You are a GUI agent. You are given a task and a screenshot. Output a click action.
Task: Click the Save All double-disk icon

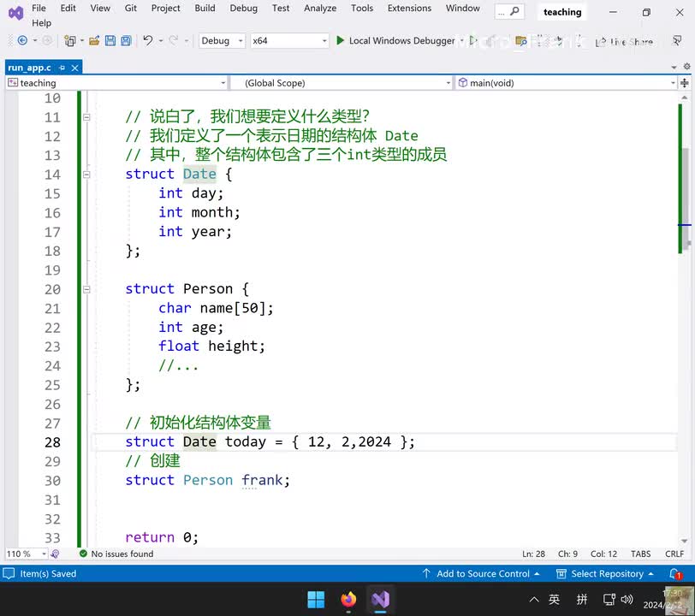coord(127,41)
